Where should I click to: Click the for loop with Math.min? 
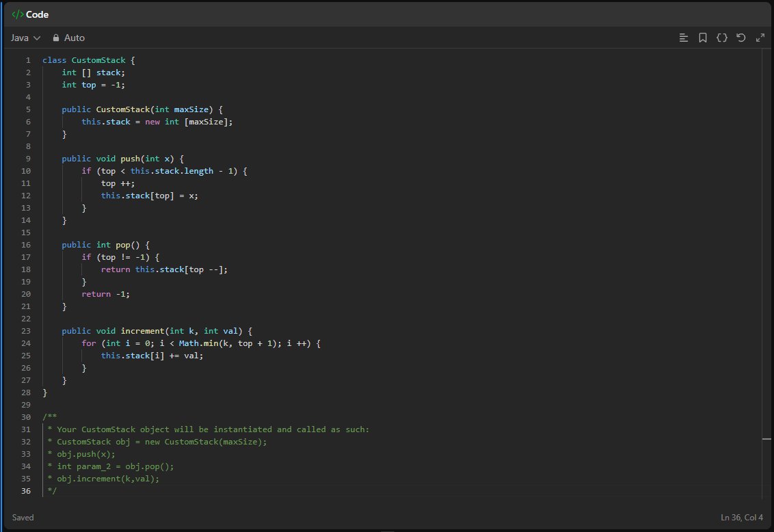coord(201,343)
